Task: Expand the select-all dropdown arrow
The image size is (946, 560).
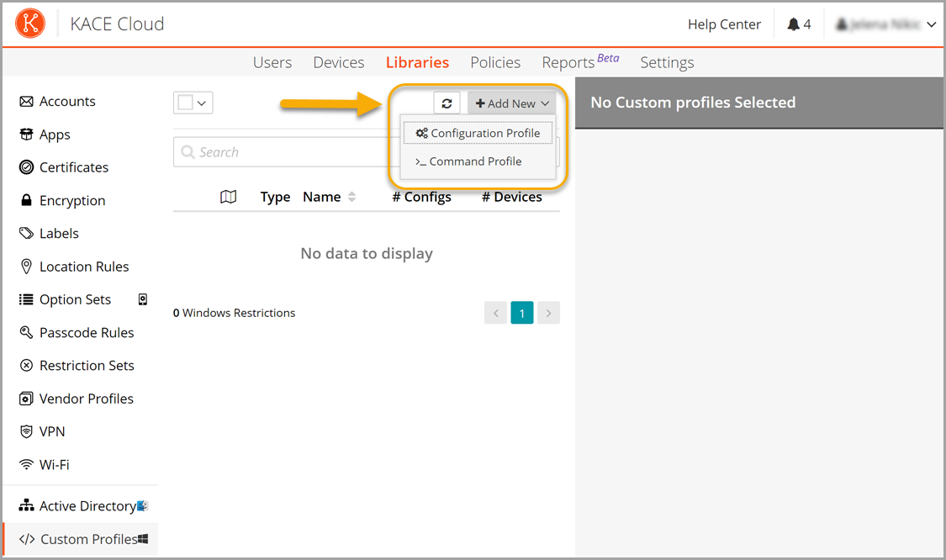Action: tap(202, 103)
